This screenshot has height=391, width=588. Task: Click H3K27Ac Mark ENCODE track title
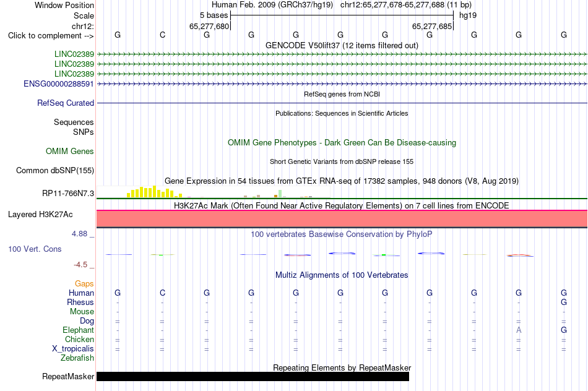point(342,206)
